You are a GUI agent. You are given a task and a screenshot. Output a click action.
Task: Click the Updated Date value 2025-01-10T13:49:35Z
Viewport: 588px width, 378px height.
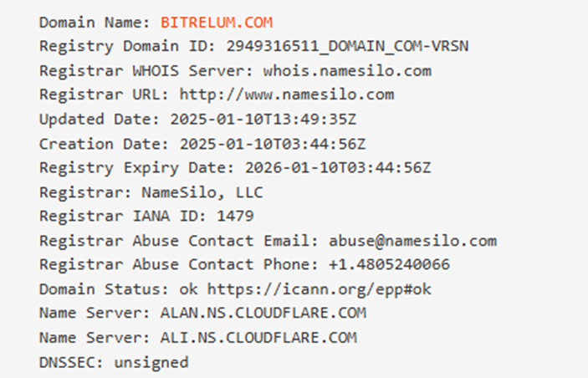coord(263,120)
